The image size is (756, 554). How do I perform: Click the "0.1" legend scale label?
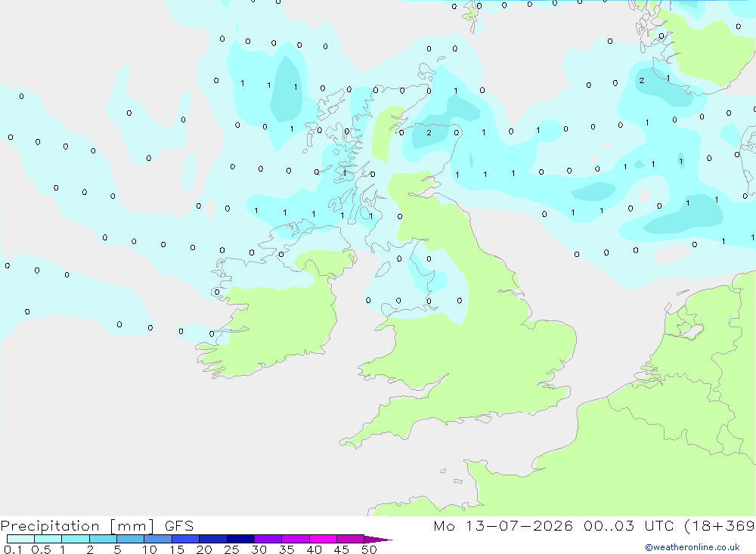coord(13,549)
